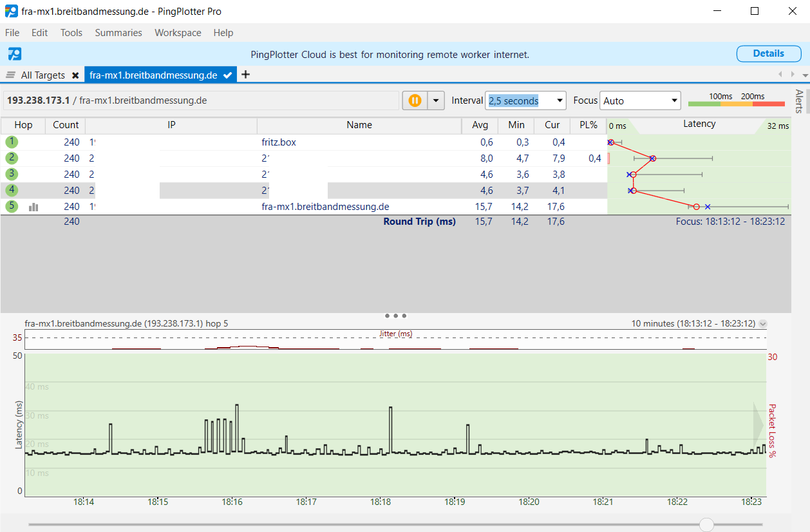Add a new target tab with plus
The width and height of the screenshot is (810, 532).
click(x=245, y=75)
